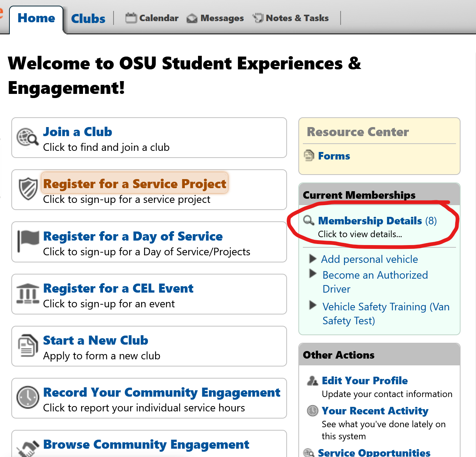Screen dimensions: 476x457
Task: Click the globe search icon beside Join a Club
Action: pyautogui.click(x=28, y=137)
